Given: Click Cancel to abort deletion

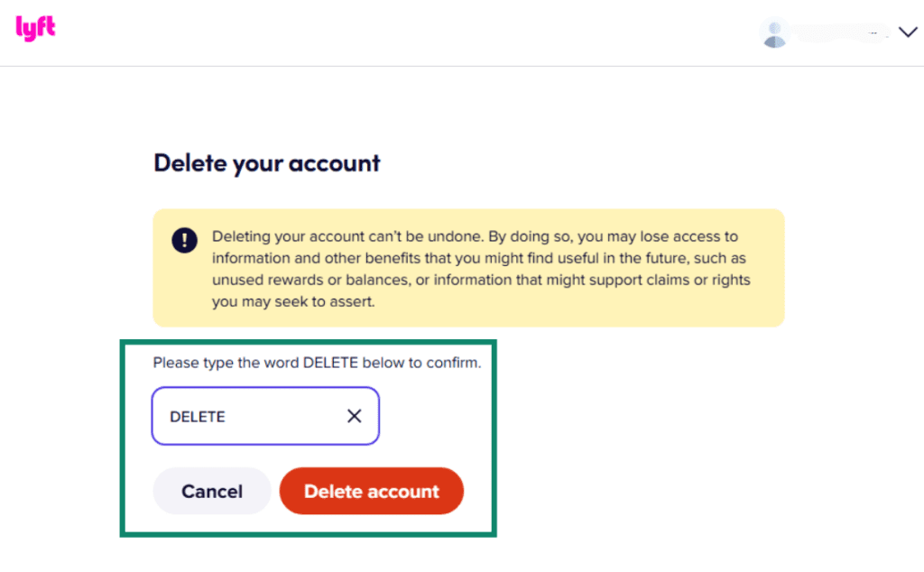Looking at the screenshot, I should (211, 491).
